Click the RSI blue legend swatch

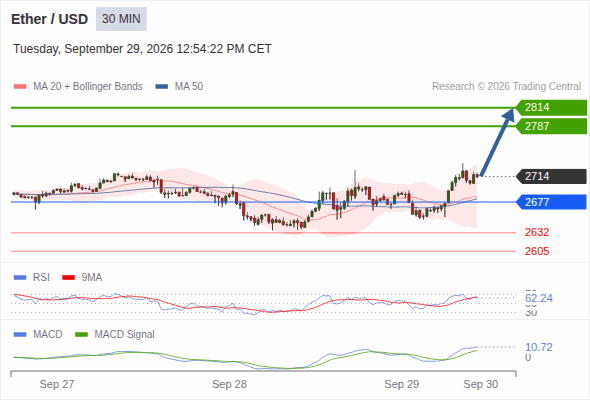(20, 278)
